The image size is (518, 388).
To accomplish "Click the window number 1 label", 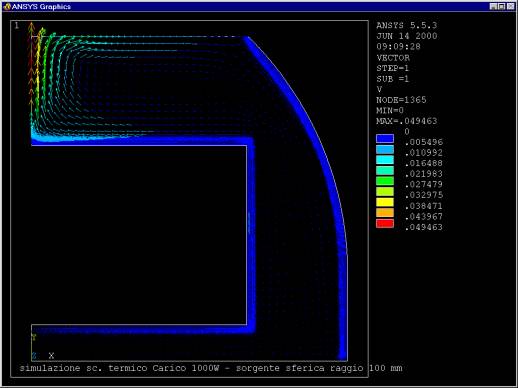I will pyautogui.click(x=17, y=26).
